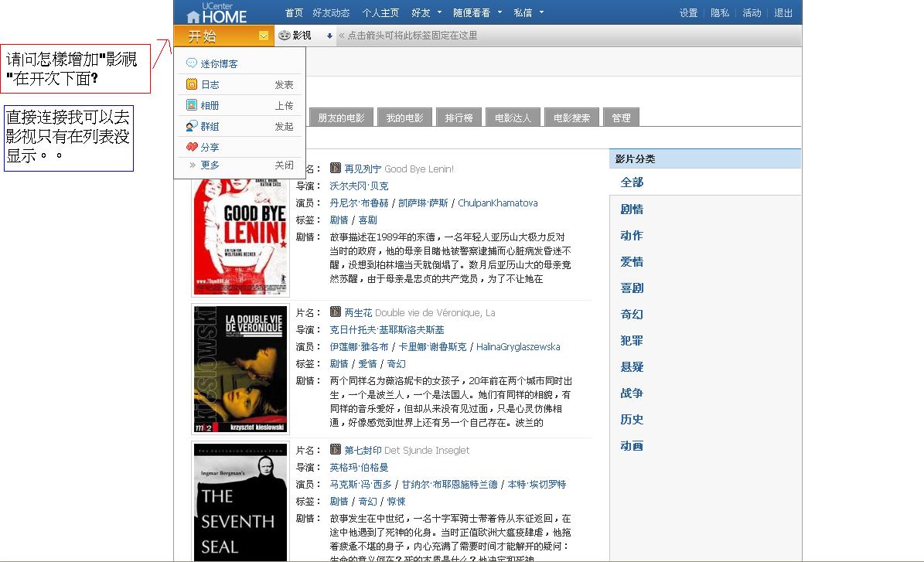Switch to the 电影达人 tab
Screen dimensions: 924x562
pyautogui.click(x=513, y=118)
